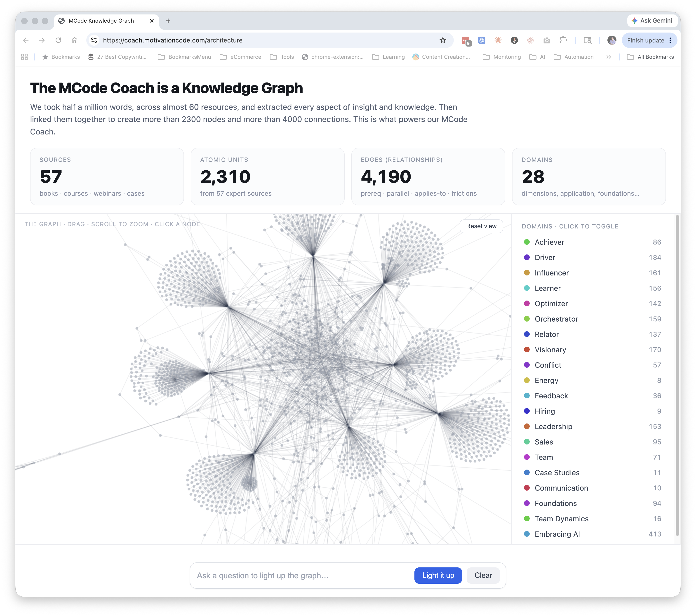696x616 pixels.
Task: Toggle the Driver domain
Action: point(592,257)
